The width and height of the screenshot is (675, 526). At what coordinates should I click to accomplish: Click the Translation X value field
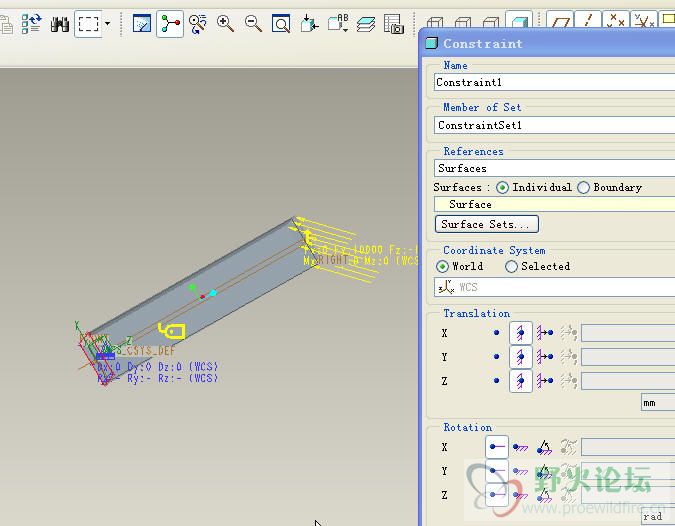tap(628, 333)
